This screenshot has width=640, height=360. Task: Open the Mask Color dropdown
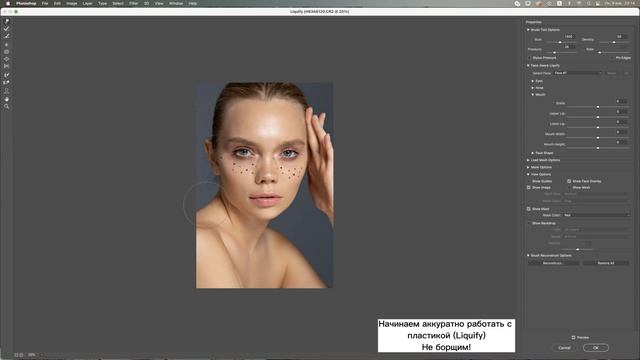point(596,215)
